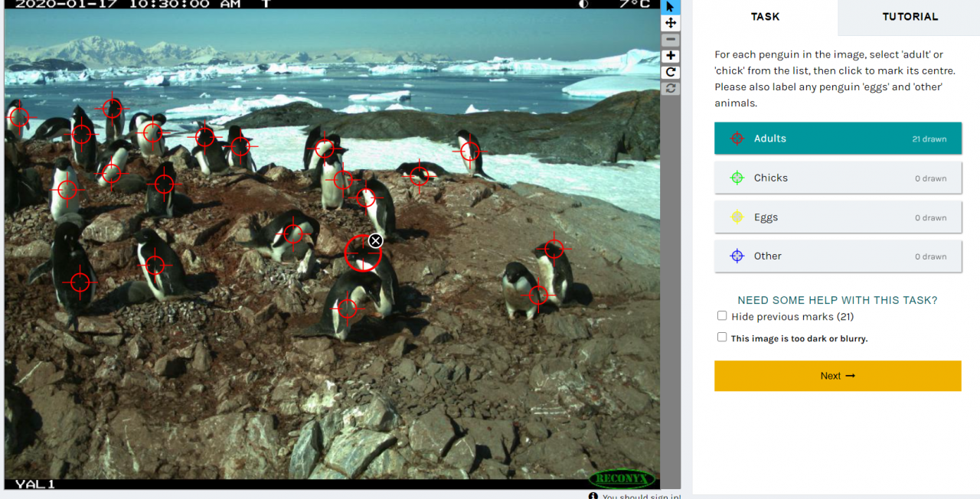Click the yellow Next button

pyautogui.click(x=838, y=376)
